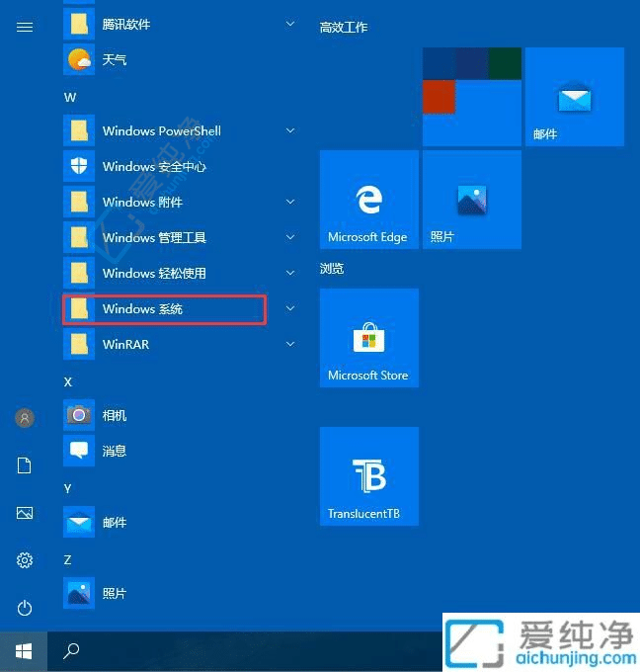The width and height of the screenshot is (640, 672).
Task: Expand the Windows 轻松使用 chevron
Action: (x=290, y=273)
